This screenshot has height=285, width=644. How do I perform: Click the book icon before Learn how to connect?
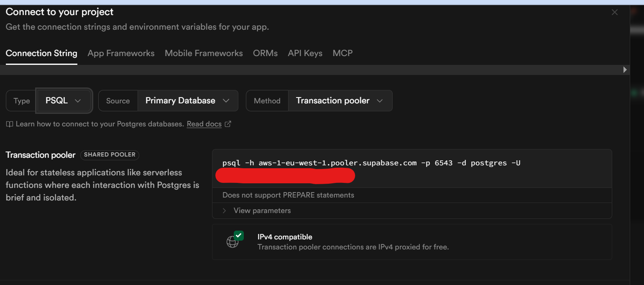point(9,124)
